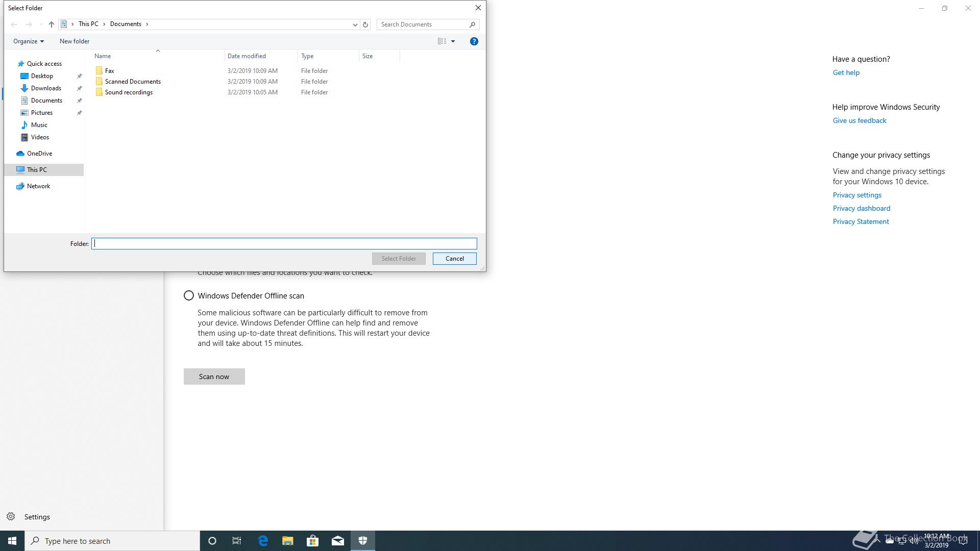The height and width of the screenshot is (551, 980).
Task: Click This PC breadcrumb in address bar
Action: pyautogui.click(x=88, y=24)
